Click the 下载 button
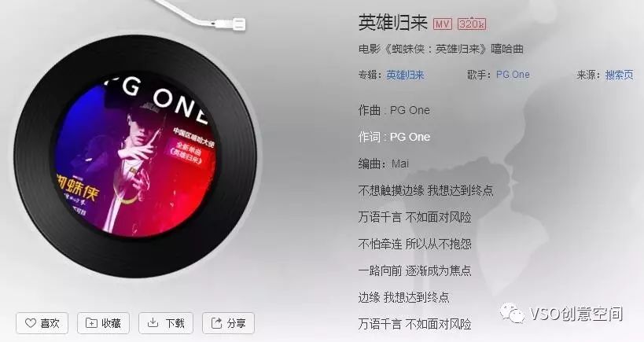644x342 pixels. [x=166, y=323]
